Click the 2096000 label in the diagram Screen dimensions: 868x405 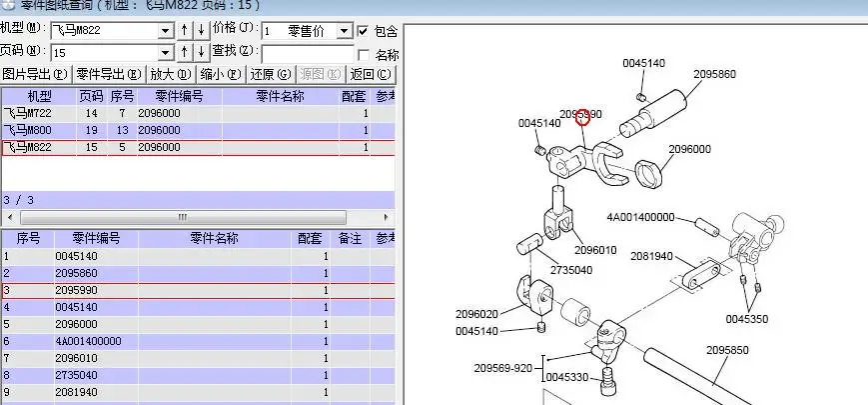click(690, 150)
